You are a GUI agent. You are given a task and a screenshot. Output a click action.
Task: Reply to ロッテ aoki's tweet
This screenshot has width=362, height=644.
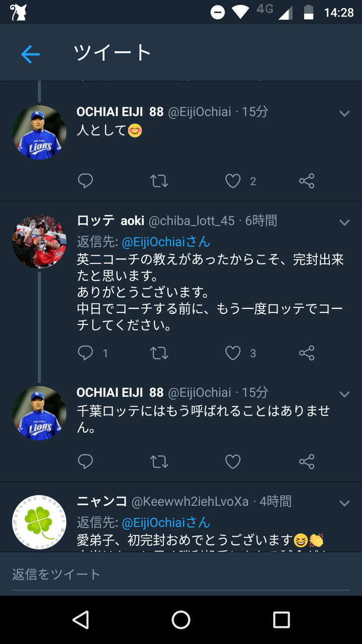pyautogui.click(x=85, y=353)
